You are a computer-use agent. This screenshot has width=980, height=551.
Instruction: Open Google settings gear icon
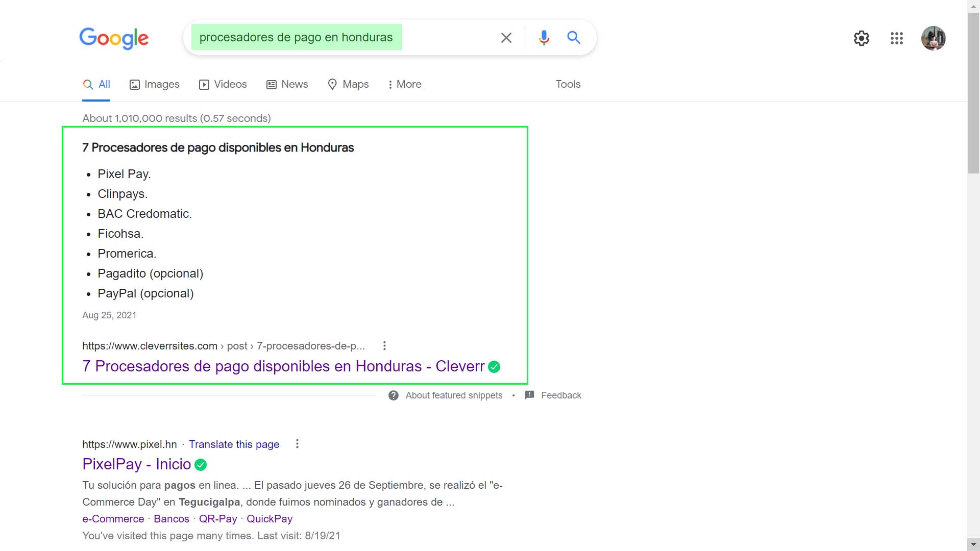click(x=862, y=38)
